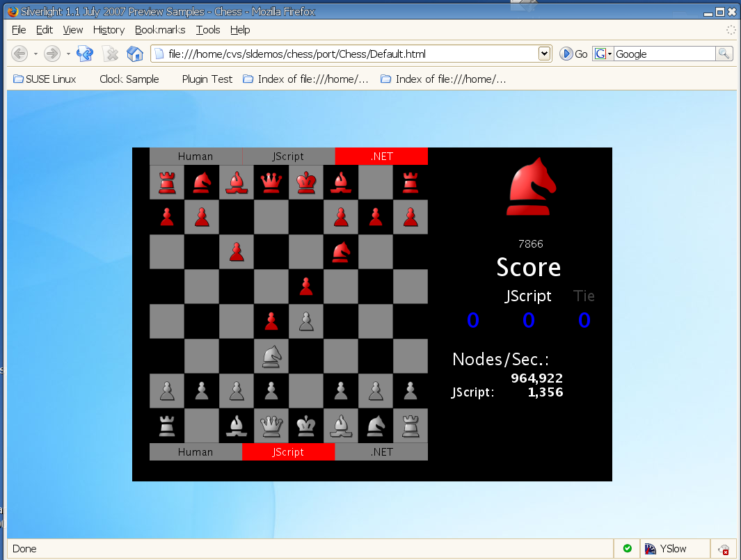Click the "7866" number above Score
This screenshot has width=741, height=560.
tap(531, 244)
